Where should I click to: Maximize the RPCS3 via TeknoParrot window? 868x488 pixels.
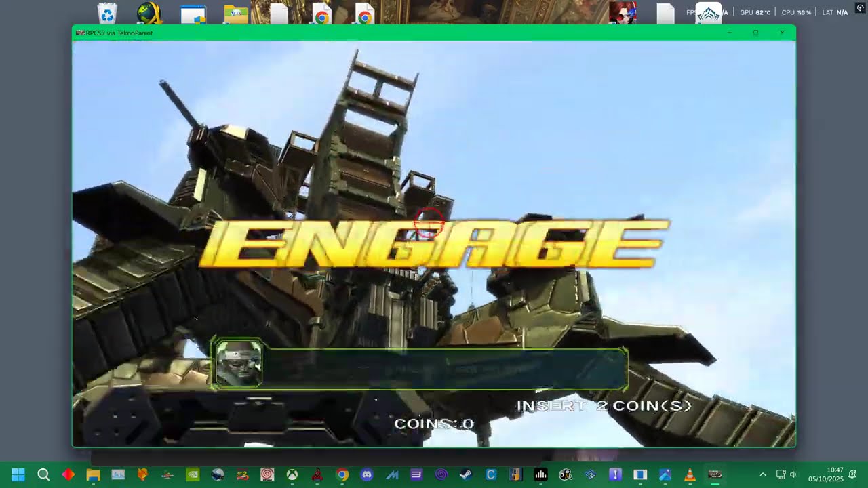pos(755,33)
